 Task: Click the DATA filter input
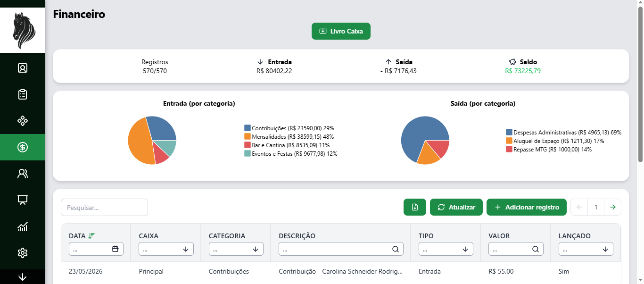pos(96,249)
